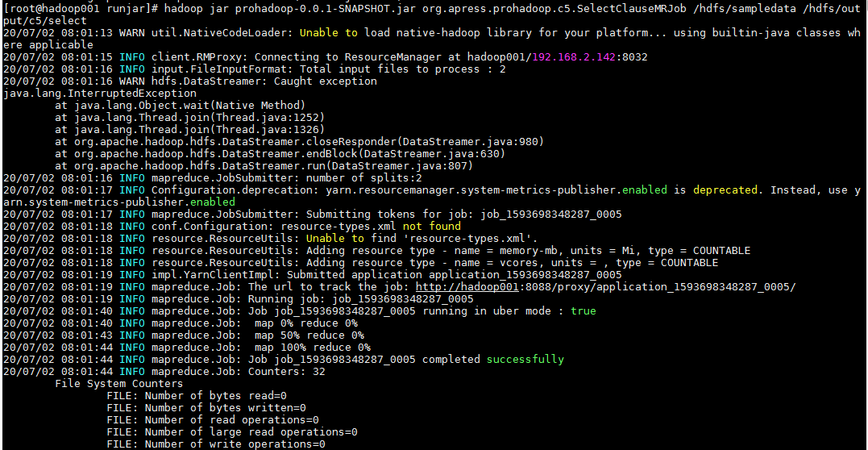The image size is (868, 450).
Task: Click 'DataStreamer.closeResponder(DataStreamer.java:980)' stack line
Action: [300, 142]
